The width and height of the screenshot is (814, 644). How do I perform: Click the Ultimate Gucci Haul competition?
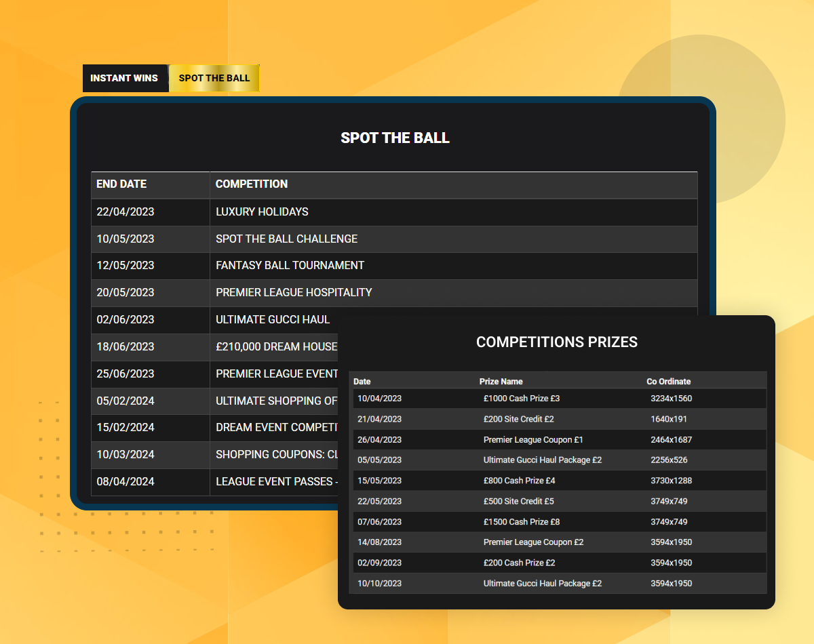(x=273, y=320)
